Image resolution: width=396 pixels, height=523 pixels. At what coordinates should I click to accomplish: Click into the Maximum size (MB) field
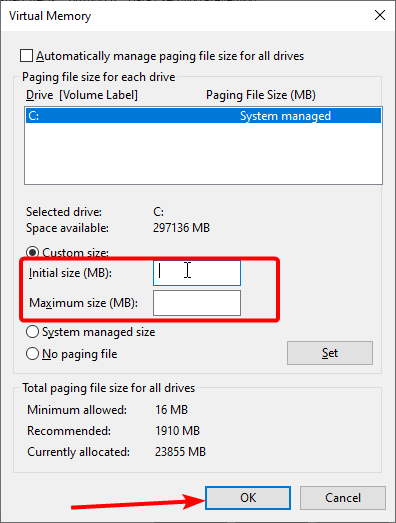click(197, 303)
